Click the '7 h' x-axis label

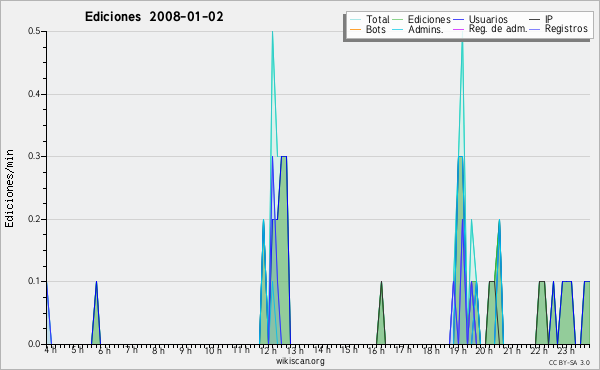pos(132,350)
